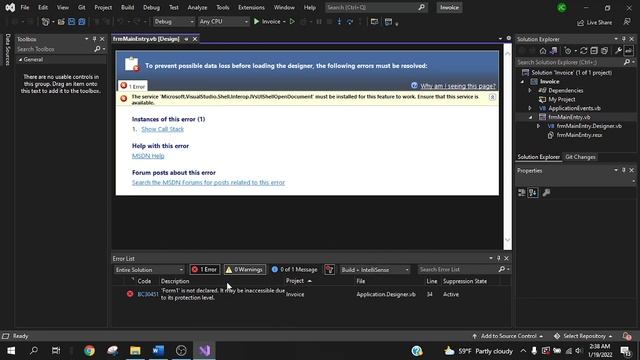640x360 pixels.
Task: Click Sync/Refresh icon in Solution Explorer
Action: (583, 51)
